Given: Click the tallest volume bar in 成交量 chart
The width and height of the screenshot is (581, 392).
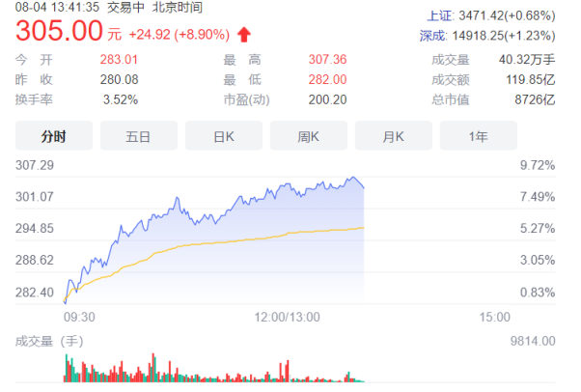Looking at the screenshot, I should (x=153, y=368).
